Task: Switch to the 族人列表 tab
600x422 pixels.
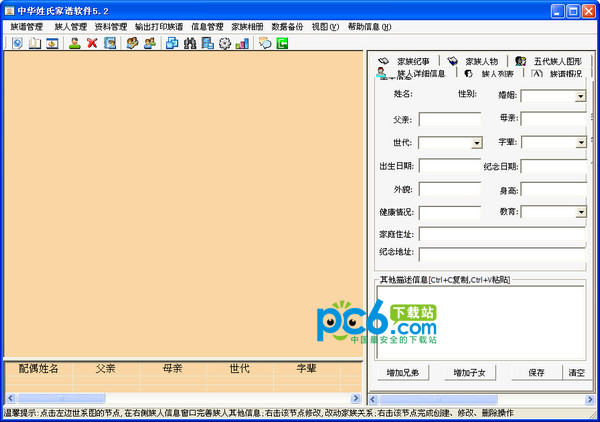Action: pos(490,73)
